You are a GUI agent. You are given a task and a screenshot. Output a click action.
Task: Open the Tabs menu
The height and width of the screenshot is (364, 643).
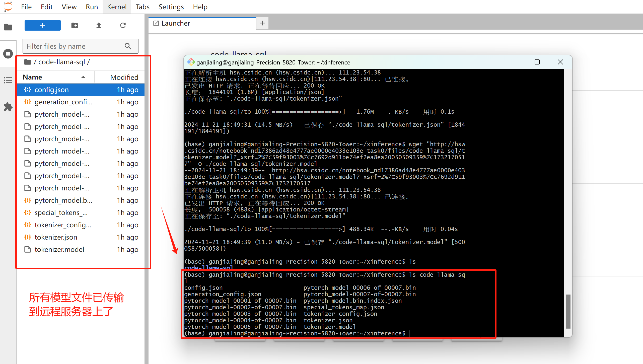point(142,7)
